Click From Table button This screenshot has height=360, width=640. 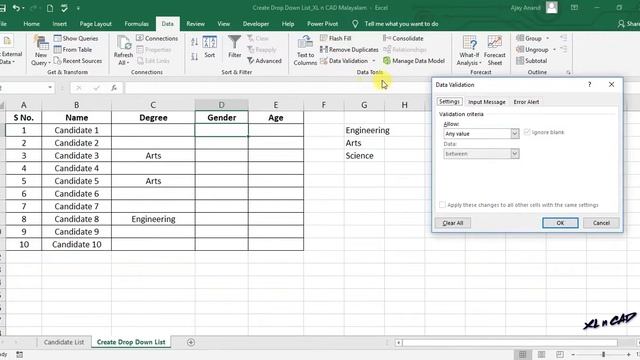73,49
